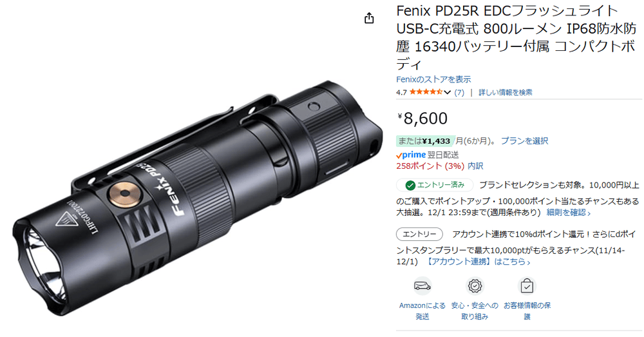Click the share icon above product image
The image size is (644, 337).
point(369,18)
